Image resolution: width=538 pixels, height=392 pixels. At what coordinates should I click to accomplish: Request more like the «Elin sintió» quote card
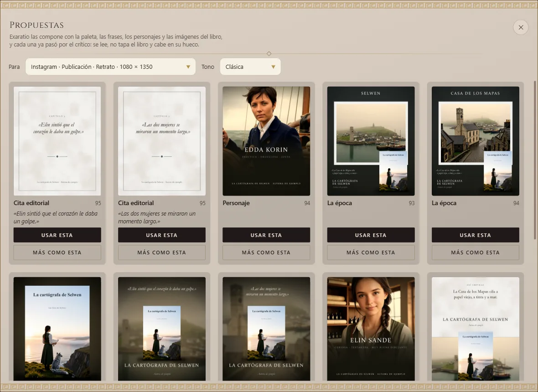57,253
